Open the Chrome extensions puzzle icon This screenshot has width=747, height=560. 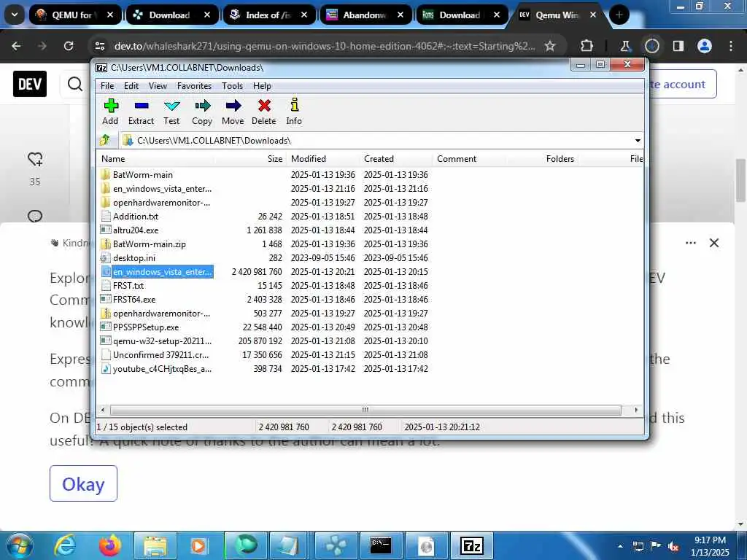pyautogui.click(x=587, y=46)
